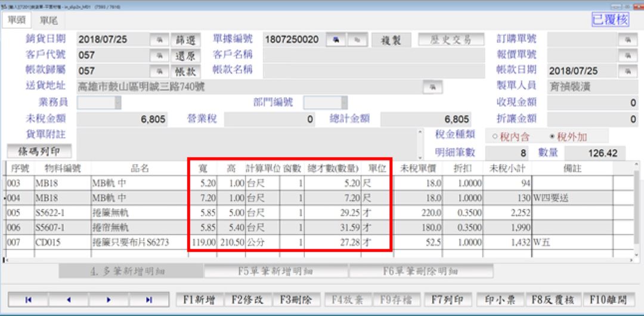Open lookup icon for 訂購單號

tap(627, 40)
